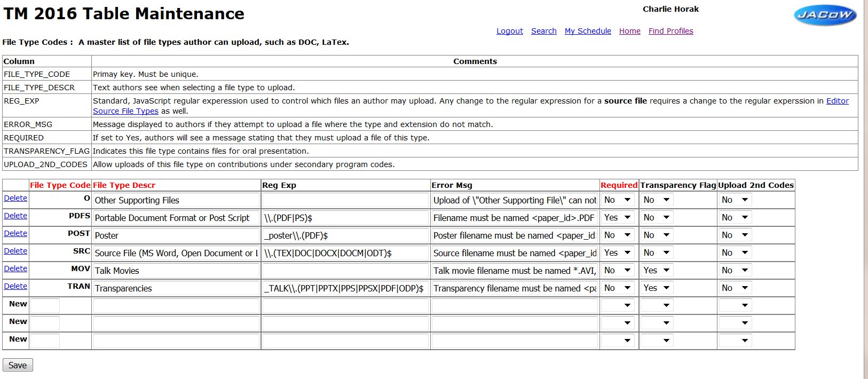Open Required dropdown in Transparencies row
The height and width of the screenshot is (379, 868).
[618, 288]
